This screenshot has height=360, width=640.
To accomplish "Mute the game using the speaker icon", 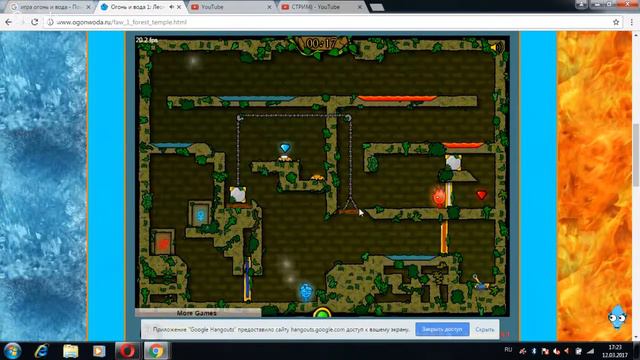I will coord(497,47).
